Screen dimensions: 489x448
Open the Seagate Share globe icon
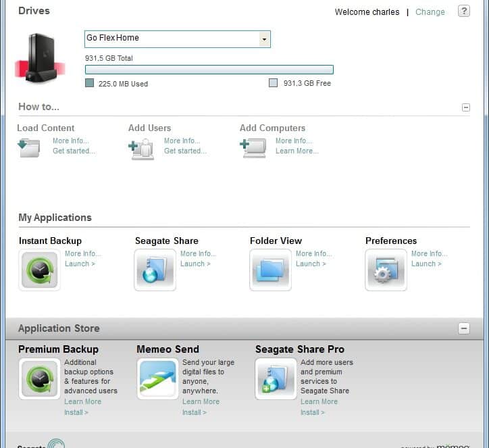155,270
